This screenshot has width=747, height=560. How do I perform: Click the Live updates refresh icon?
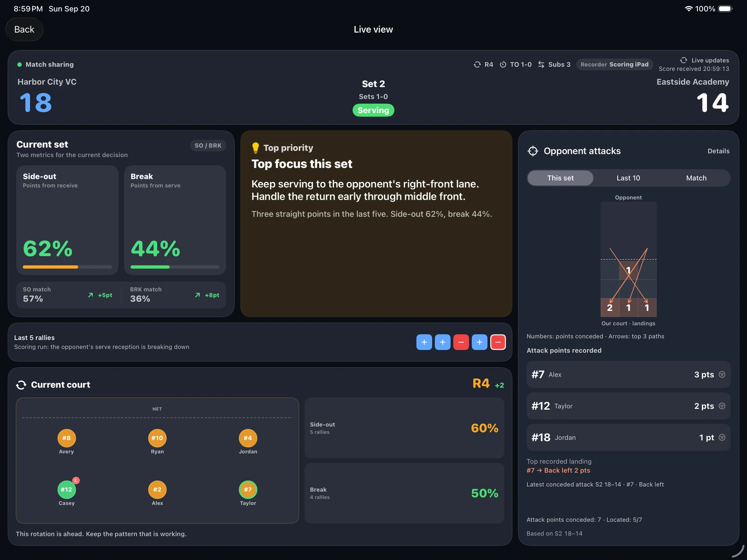[x=684, y=60]
